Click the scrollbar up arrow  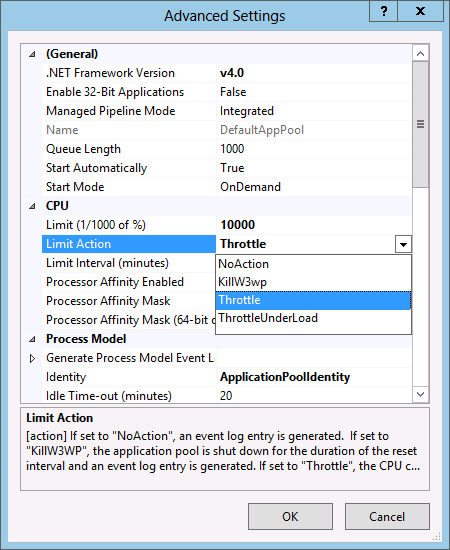point(420,53)
